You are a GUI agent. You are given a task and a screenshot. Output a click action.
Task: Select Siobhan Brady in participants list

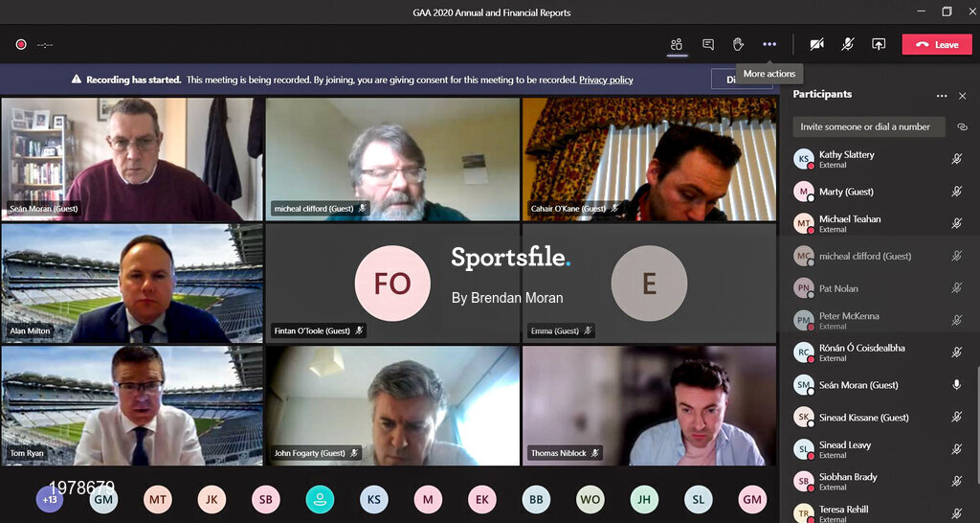(x=880, y=481)
